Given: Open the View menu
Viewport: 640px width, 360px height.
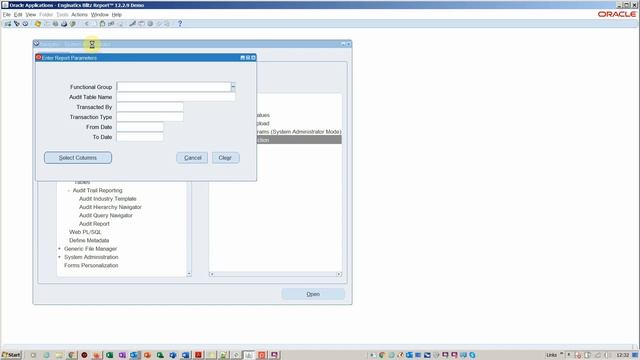Looking at the screenshot, I should coord(31,15).
